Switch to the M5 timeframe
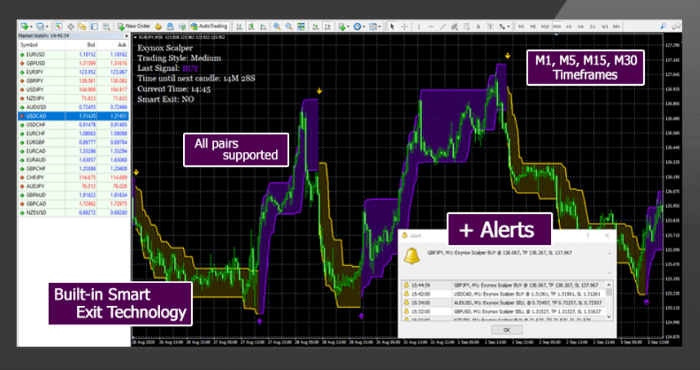 [x=533, y=26]
